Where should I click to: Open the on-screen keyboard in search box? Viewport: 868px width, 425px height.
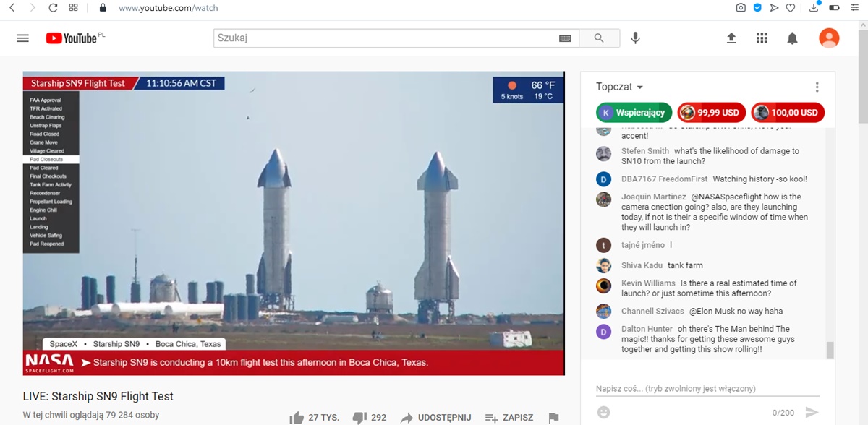[565, 38]
